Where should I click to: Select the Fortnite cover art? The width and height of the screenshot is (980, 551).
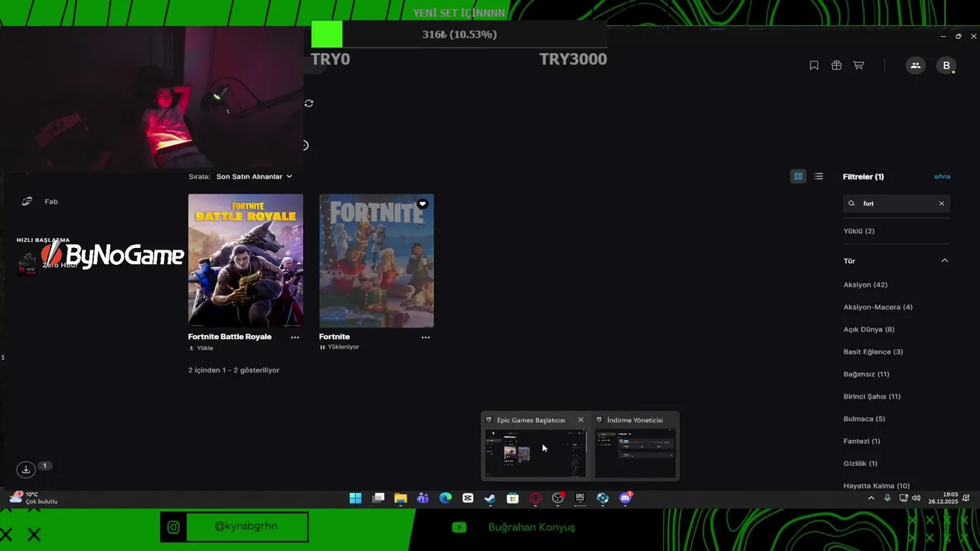(377, 260)
